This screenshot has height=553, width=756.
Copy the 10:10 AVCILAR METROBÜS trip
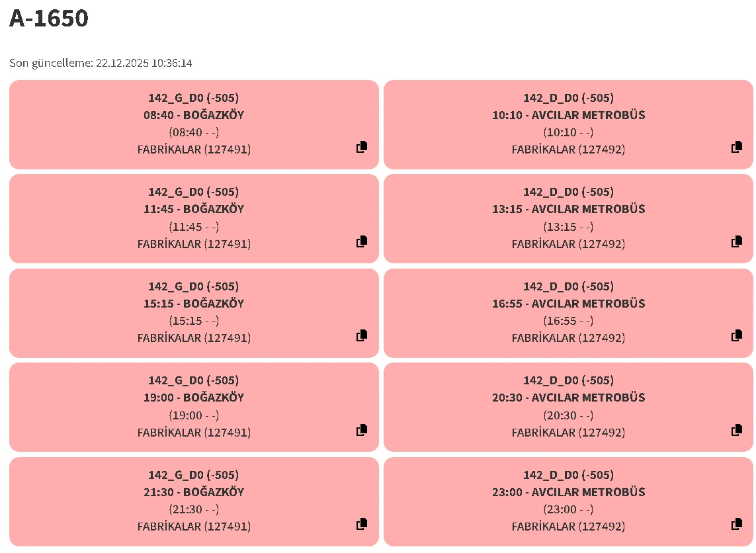[x=737, y=148]
